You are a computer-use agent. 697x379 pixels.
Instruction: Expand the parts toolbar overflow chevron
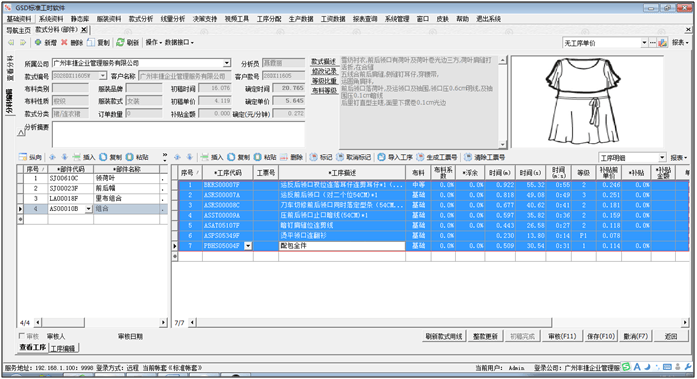pyautogui.click(x=165, y=157)
